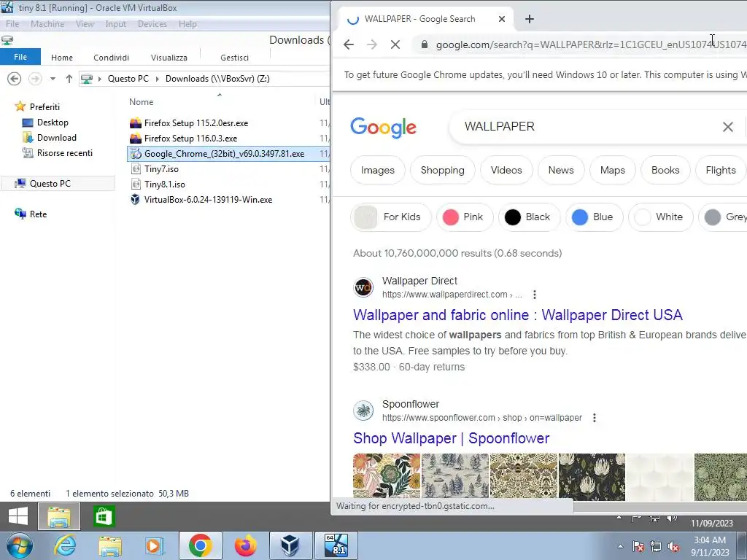Viewport: 747px width, 560px height.
Task: Select the Black color filter chip
Action: tap(530, 217)
